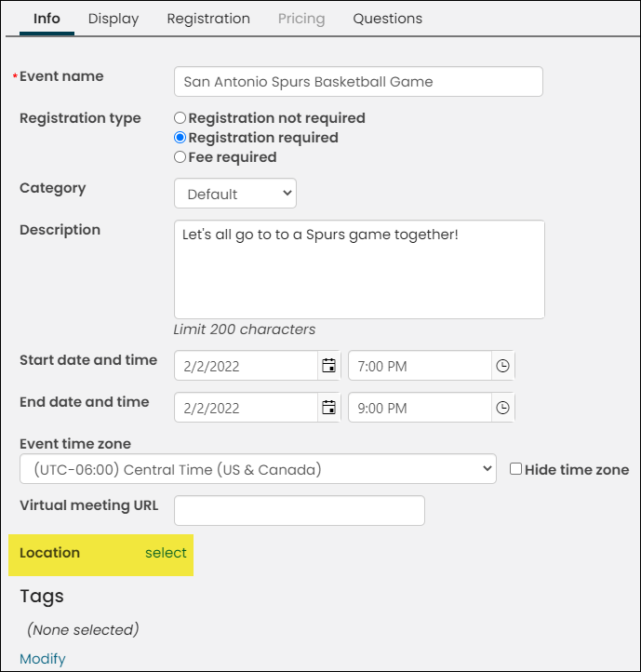Open the Event time zone dropdown
Viewport: 641px width, 672px height.
coord(258,469)
